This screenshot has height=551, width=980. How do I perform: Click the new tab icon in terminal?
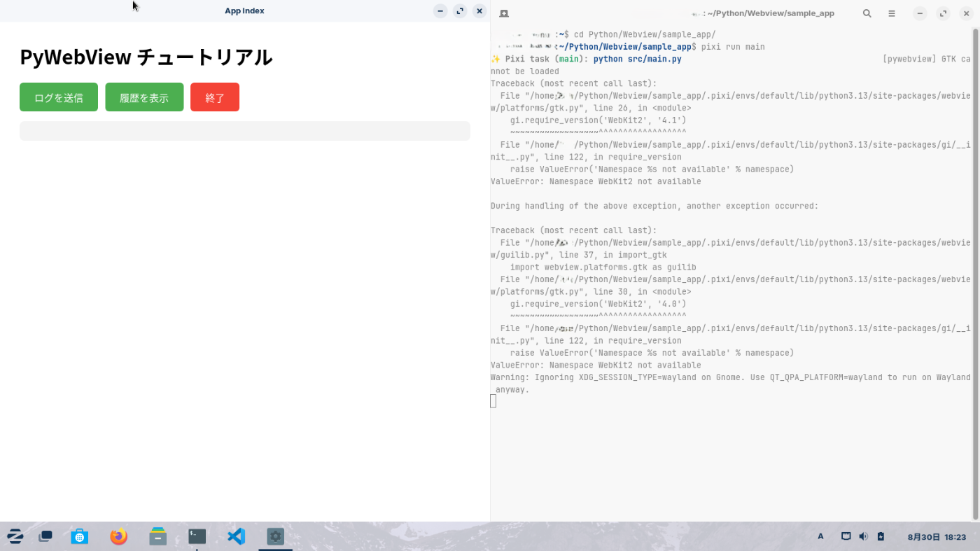(504, 13)
